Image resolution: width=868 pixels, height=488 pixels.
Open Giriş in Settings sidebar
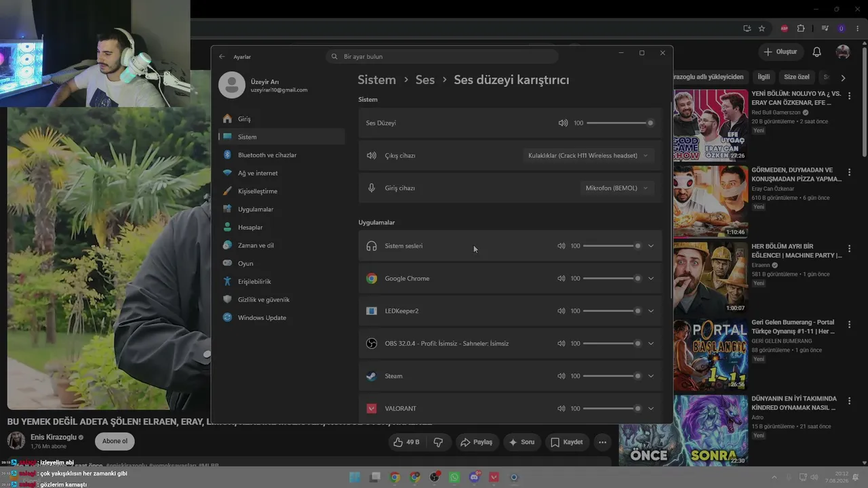click(281, 119)
